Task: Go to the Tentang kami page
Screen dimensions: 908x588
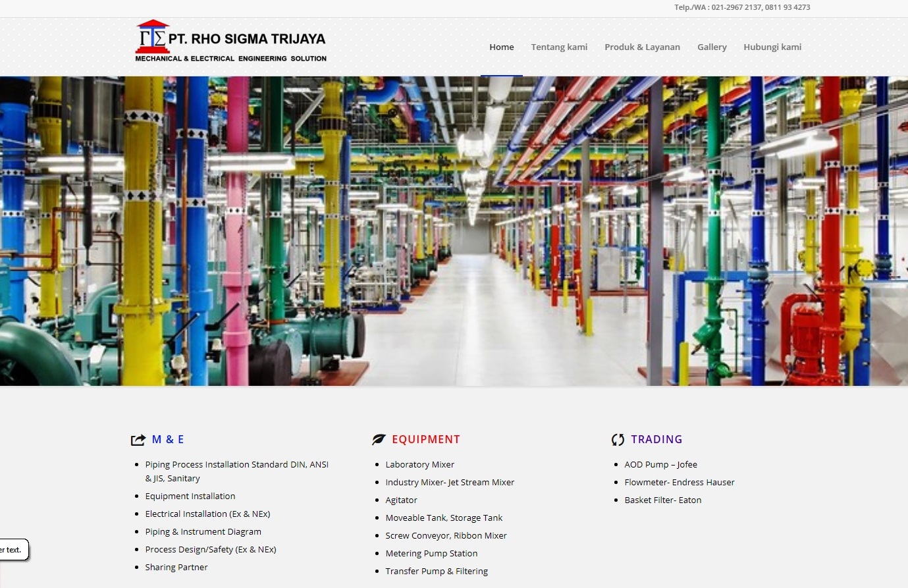Action: click(559, 47)
